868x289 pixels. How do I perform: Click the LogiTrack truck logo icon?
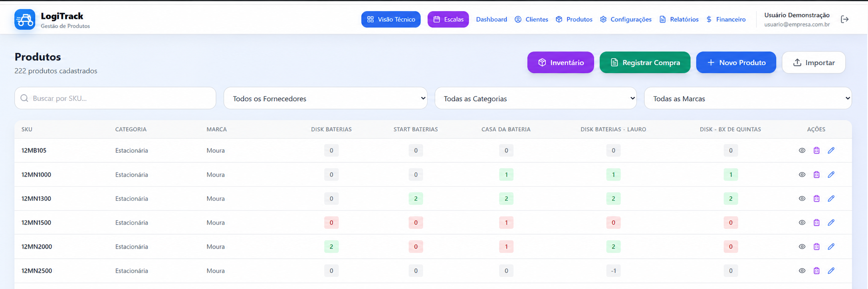25,19
